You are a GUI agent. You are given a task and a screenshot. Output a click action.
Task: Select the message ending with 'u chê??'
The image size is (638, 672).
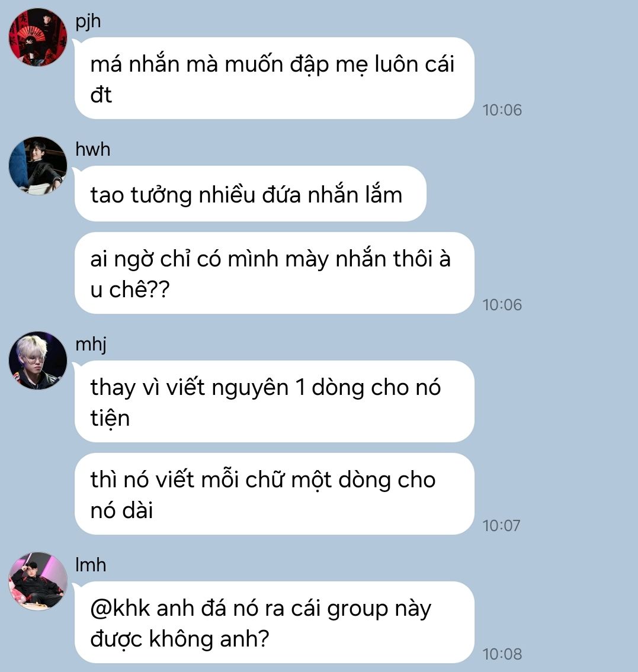coord(274,273)
